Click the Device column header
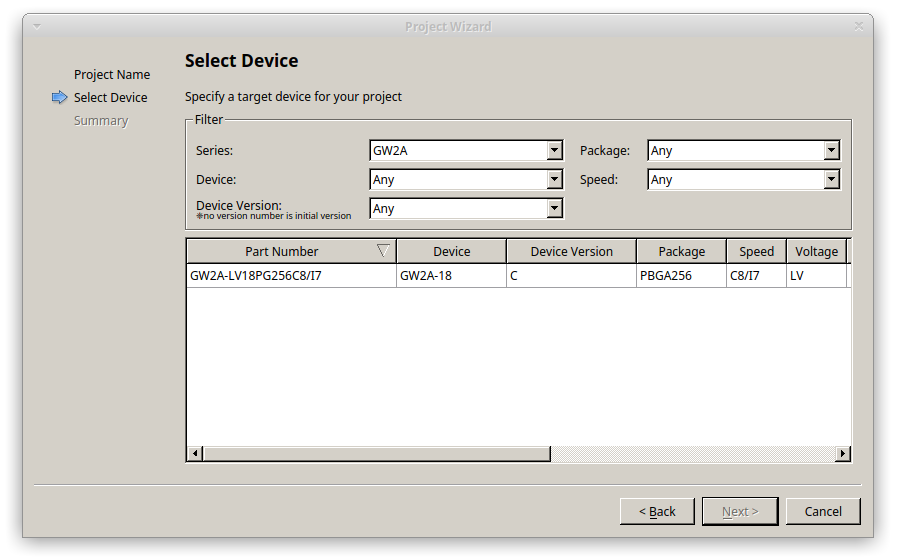Screen dimensions: 897x558 [451, 251]
